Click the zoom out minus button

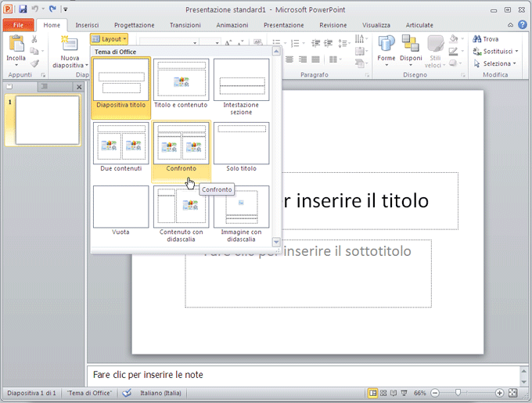435,393
